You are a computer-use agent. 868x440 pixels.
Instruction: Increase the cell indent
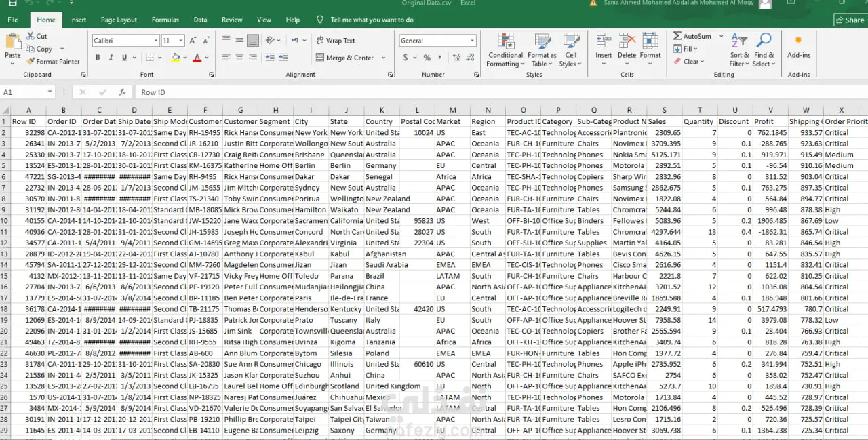click(x=285, y=58)
